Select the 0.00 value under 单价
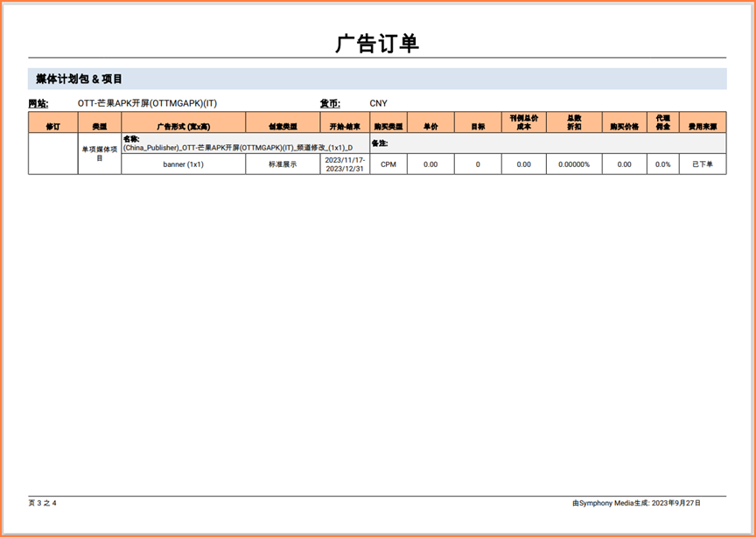 [430, 164]
